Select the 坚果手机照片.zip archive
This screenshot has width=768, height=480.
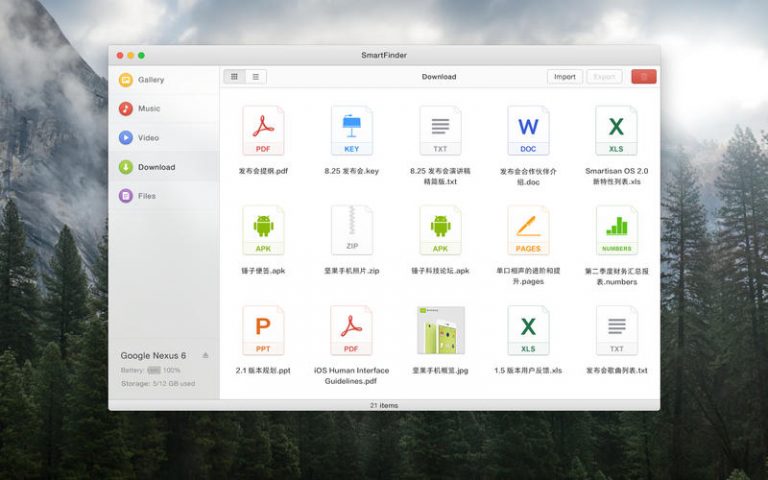click(351, 231)
